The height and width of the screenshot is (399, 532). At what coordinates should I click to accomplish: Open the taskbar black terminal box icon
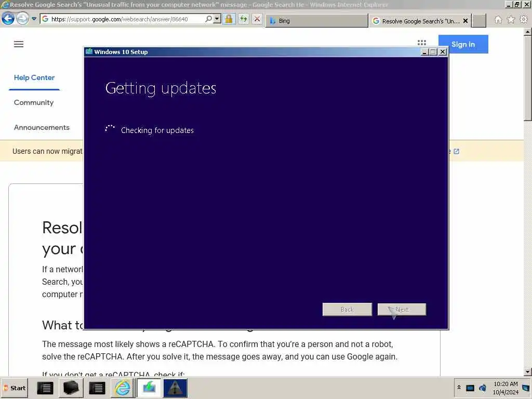pyautogui.click(x=71, y=388)
